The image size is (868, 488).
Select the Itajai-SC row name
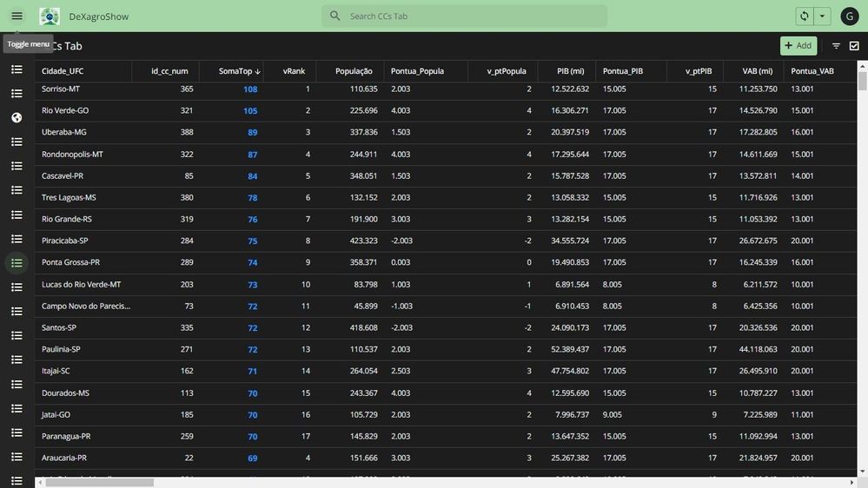tap(56, 371)
